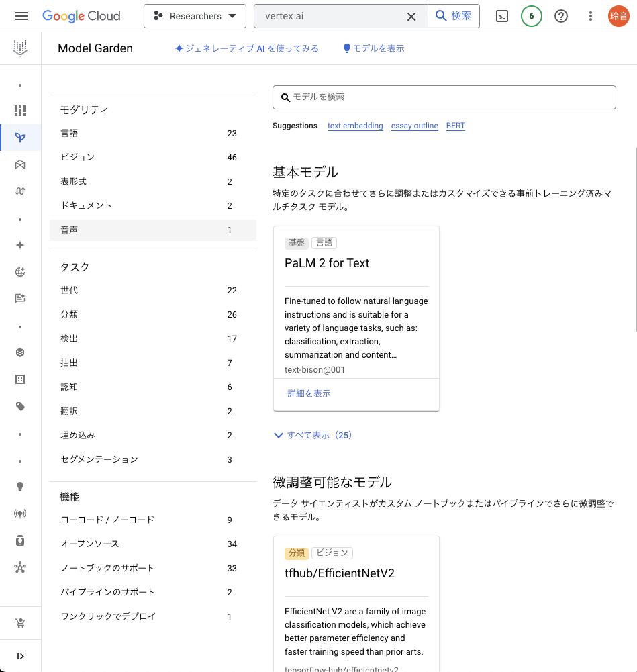Click the 検索 search button
This screenshot has width=637, height=672.
tap(454, 16)
